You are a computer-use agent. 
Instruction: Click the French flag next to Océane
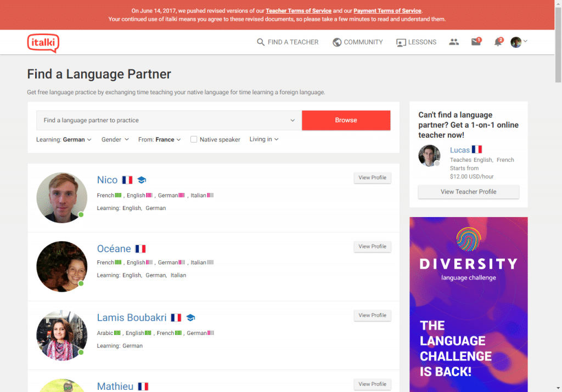coord(140,248)
